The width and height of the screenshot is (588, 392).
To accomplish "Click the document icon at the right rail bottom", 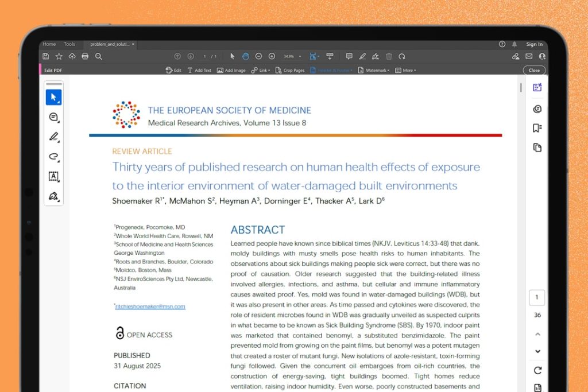I will coord(537,387).
